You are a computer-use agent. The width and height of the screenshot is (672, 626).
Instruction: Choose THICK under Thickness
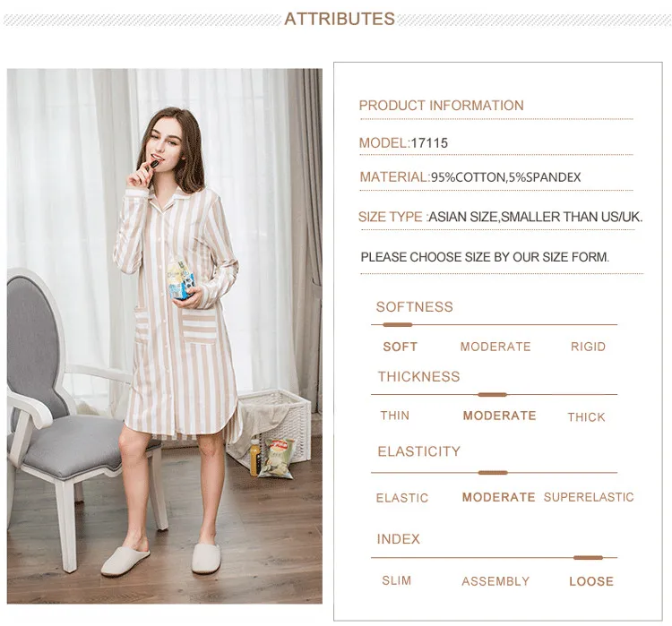coord(586,417)
